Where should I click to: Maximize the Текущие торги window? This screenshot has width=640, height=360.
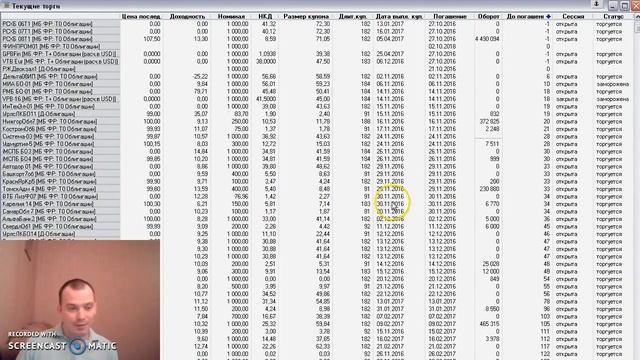624,5
